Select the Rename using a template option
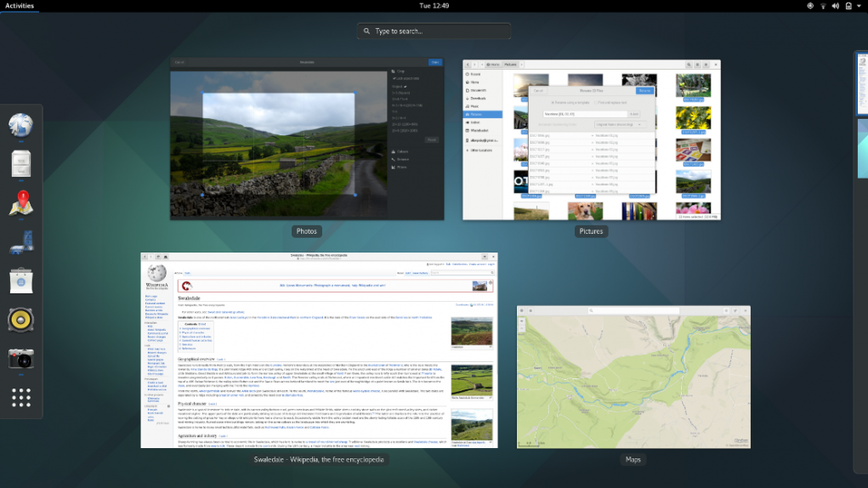Viewport: 868px width, 488px height. tap(570, 102)
